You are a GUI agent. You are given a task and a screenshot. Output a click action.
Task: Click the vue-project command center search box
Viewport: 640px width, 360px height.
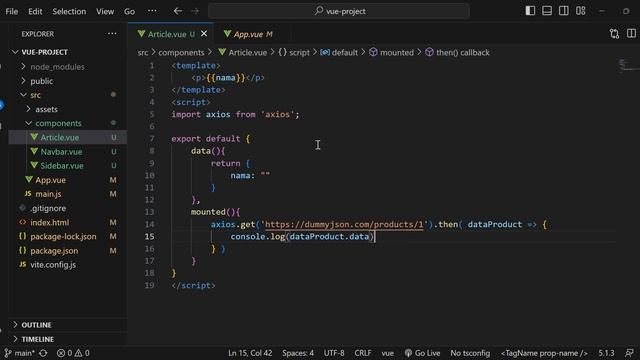339,11
